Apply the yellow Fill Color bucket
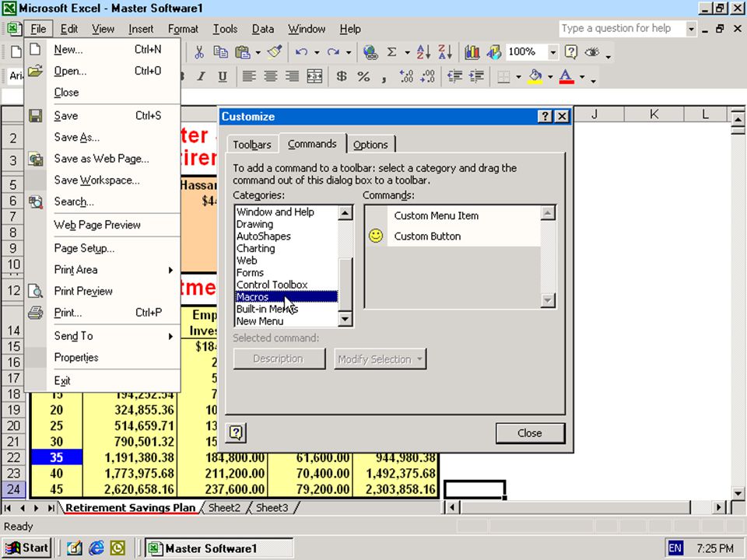The height and width of the screenshot is (560, 747). (x=535, y=76)
